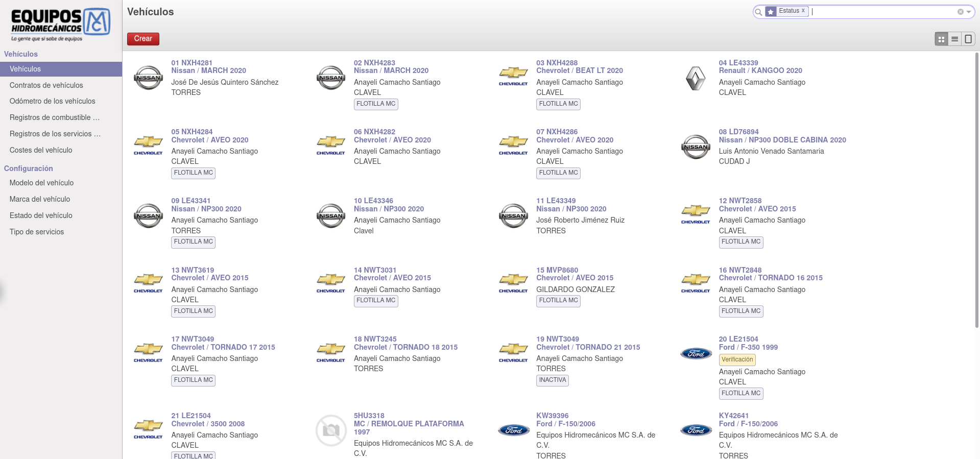Open vehicle 21 LE21504 Chevrolet 3500 2008

pyautogui.click(x=208, y=420)
